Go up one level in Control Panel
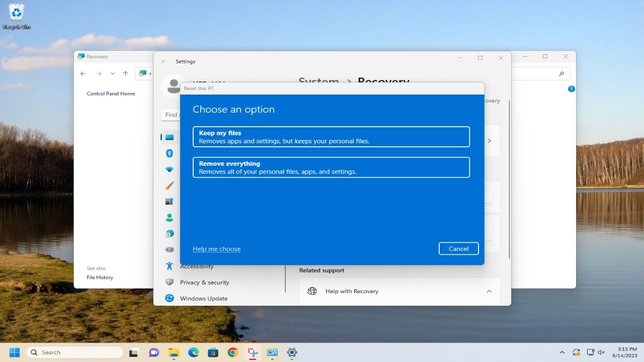Screen dimensions: 644x362 click(125, 73)
